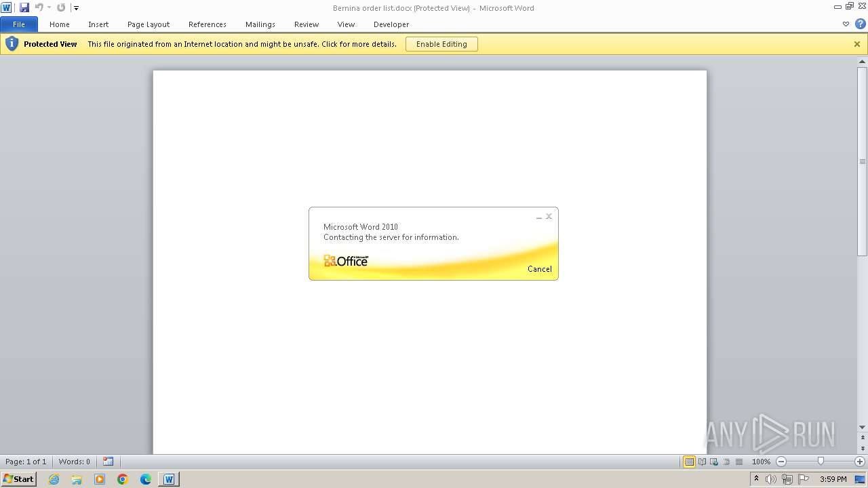Open the Page Layout ribbon tab
The width and height of the screenshot is (868, 488).
click(149, 24)
